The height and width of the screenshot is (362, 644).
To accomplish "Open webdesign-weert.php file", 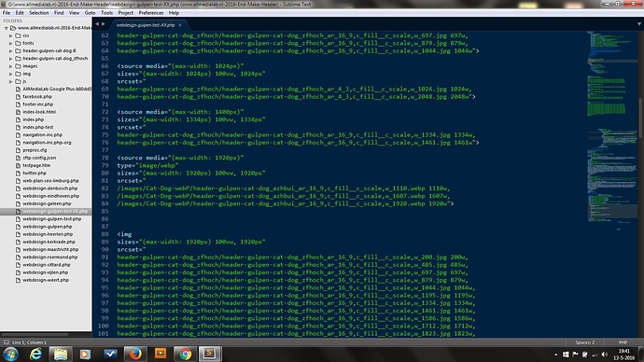I will coord(46,280).
